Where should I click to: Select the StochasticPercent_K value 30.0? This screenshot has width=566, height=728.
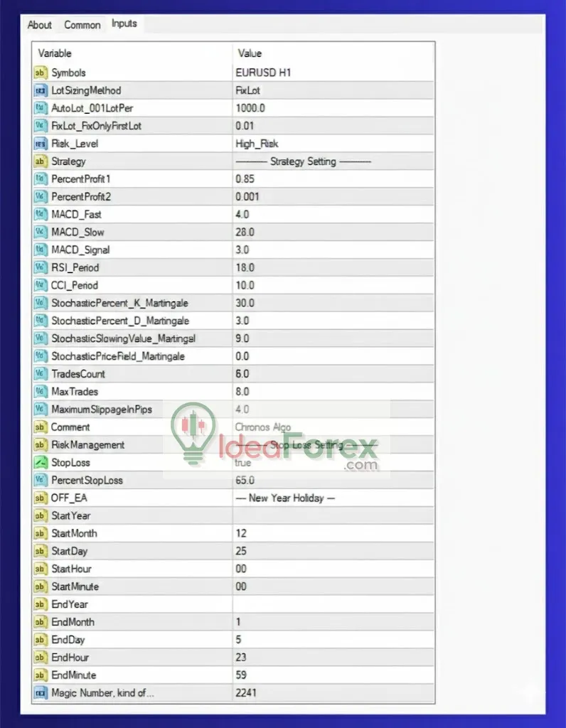click(x=245, y=303)
